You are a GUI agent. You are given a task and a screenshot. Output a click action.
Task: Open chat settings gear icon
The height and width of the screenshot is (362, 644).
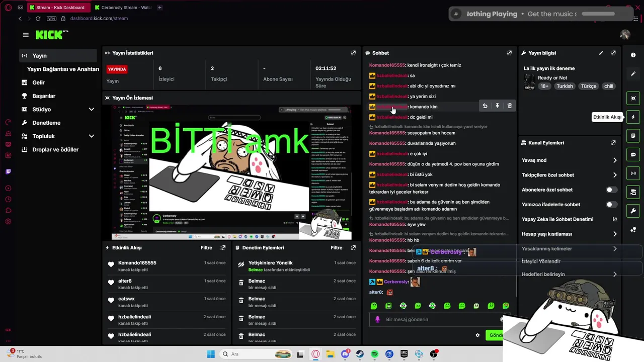(477, 335)
